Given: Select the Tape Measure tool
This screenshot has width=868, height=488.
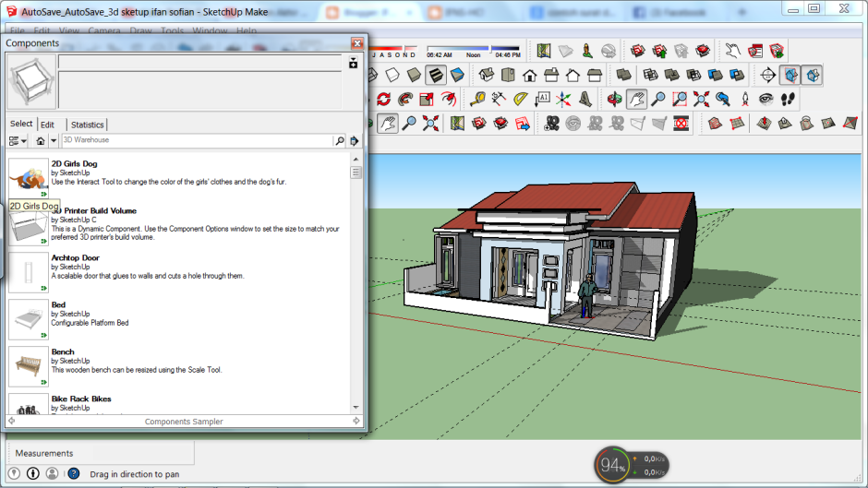Looking at the screenshot, I should point(477,99).
